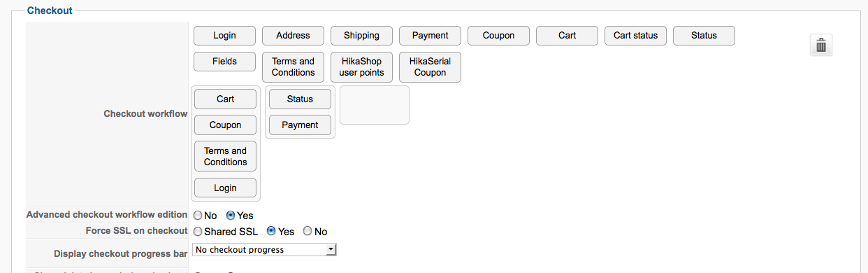Image resolution: width=868 pixels, height=273 pixels.
Task: Click the HikaSerial Coupon block
Action: pyautogui.click(x=430, y=67)
